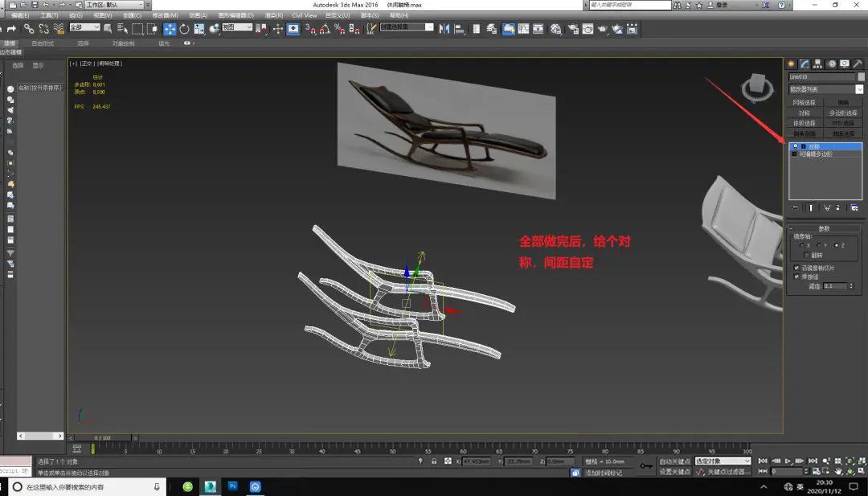
Task: Click the object color swatch beside Line010
Action: [861, 76]
